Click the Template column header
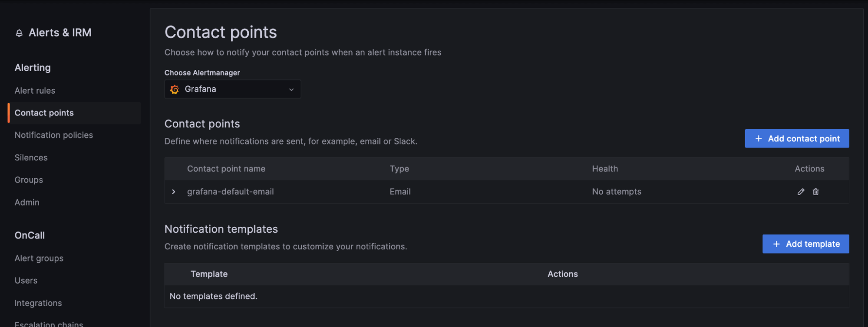868x327 pixels. click(x=209, y=274)
